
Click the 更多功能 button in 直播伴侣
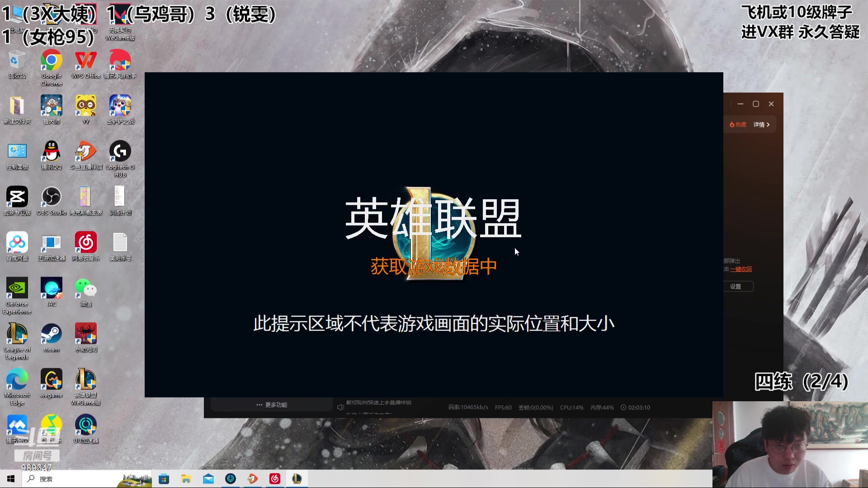click(272, 405)
